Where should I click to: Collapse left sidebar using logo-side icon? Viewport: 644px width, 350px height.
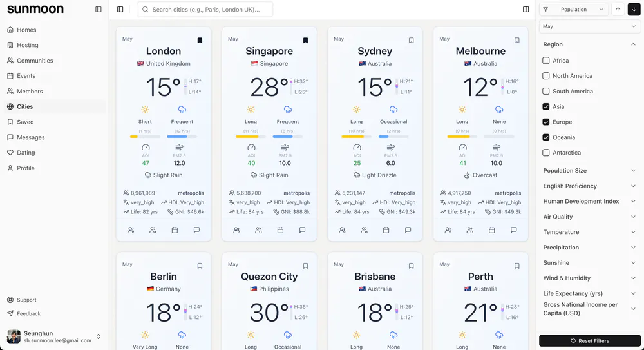[x=98, y=10]
